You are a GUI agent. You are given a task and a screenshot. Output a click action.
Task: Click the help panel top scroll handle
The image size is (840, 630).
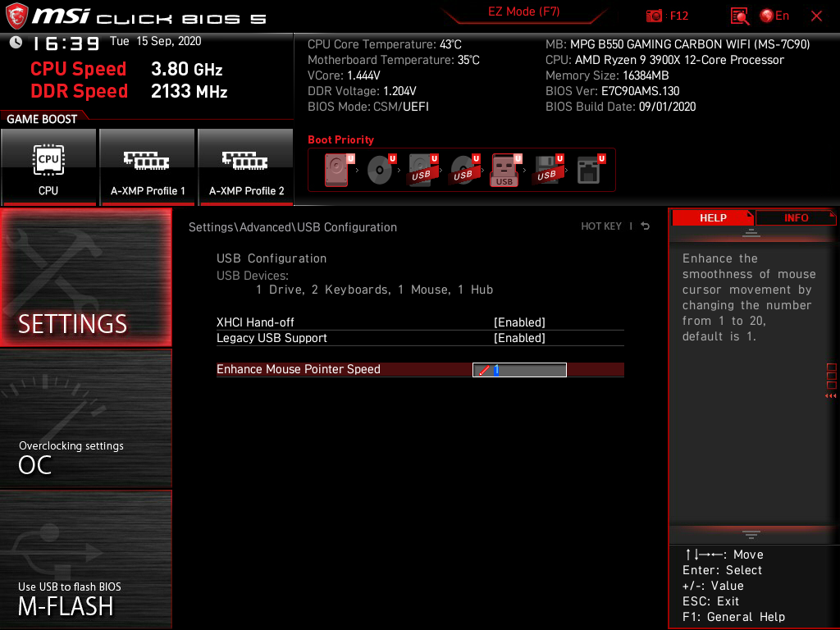751,232
